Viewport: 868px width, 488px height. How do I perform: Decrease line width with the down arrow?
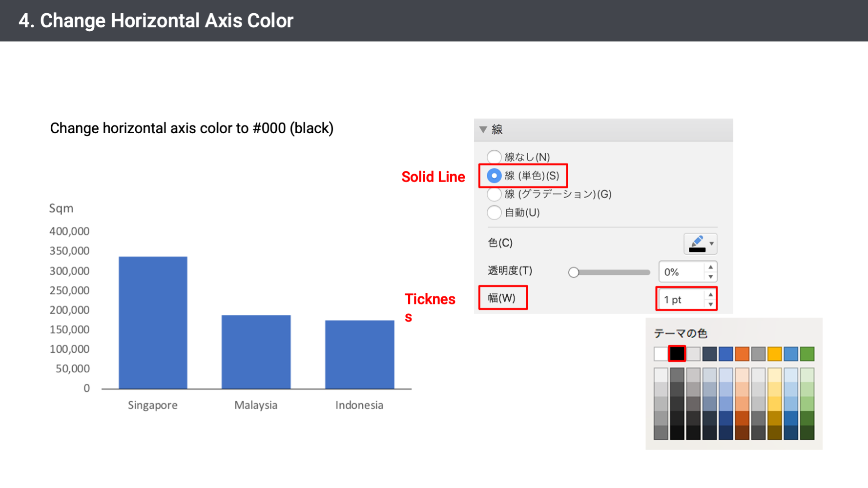coord(711,305)
